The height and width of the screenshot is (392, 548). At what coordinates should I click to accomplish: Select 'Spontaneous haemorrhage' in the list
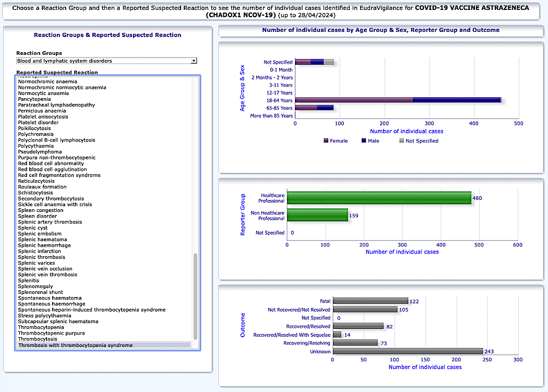point(52,304)
